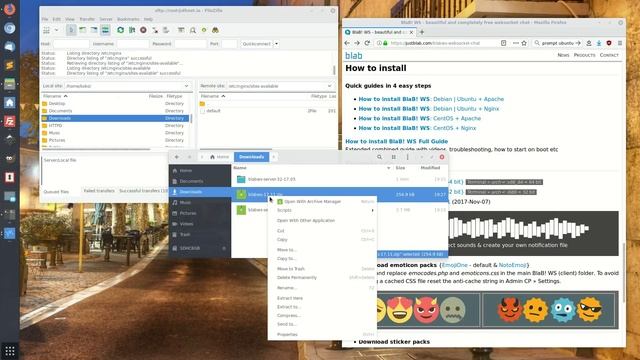Screen dimensions: 640x360
Task: Open the Firefox downloads arrow icon
Action: [x=598, y=43]
